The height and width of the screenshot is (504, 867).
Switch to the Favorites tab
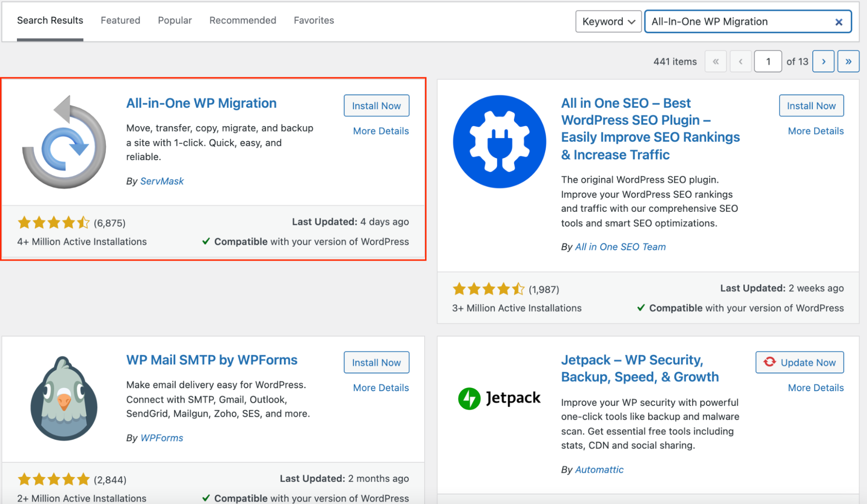click(314, 20)
